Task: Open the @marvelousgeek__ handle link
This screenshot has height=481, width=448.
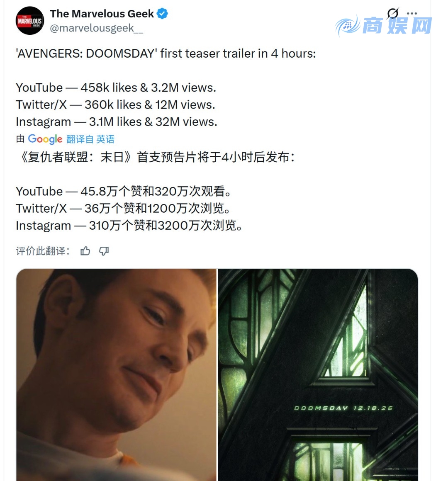Action: click(96, 28)
